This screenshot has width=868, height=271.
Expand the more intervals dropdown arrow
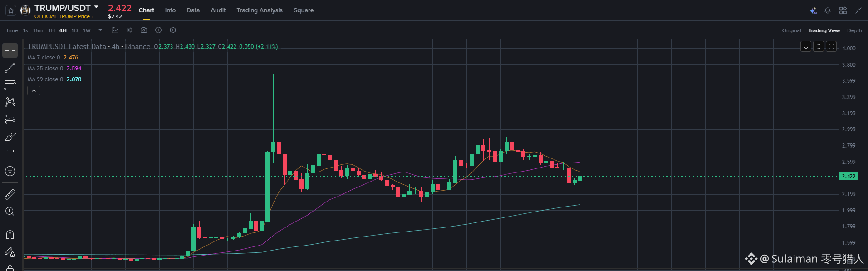pos(100,30)
